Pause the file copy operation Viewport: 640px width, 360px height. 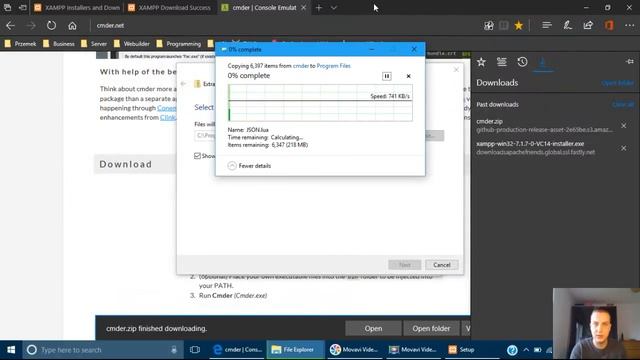pyautogui.click(x=386, y=76)
